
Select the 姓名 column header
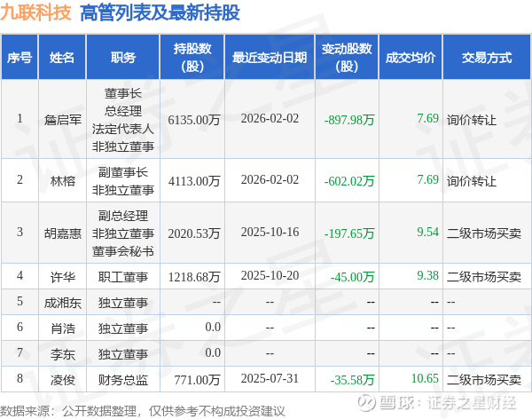[62, 57]
